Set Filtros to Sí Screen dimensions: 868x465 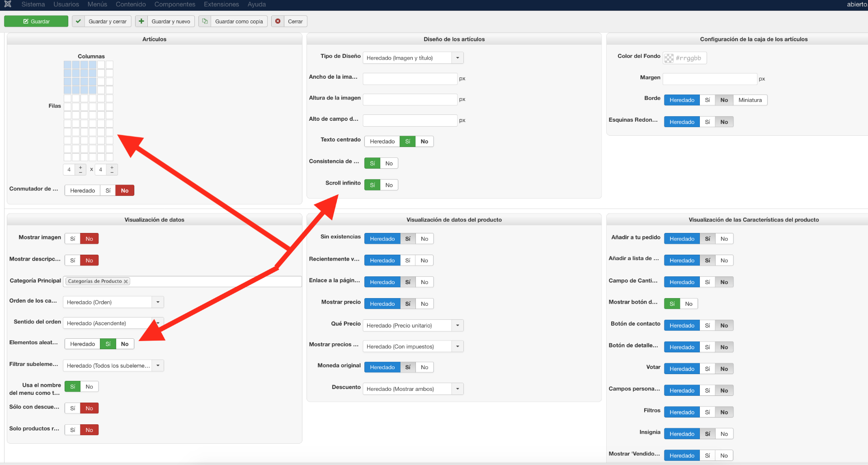pos(708,413)
